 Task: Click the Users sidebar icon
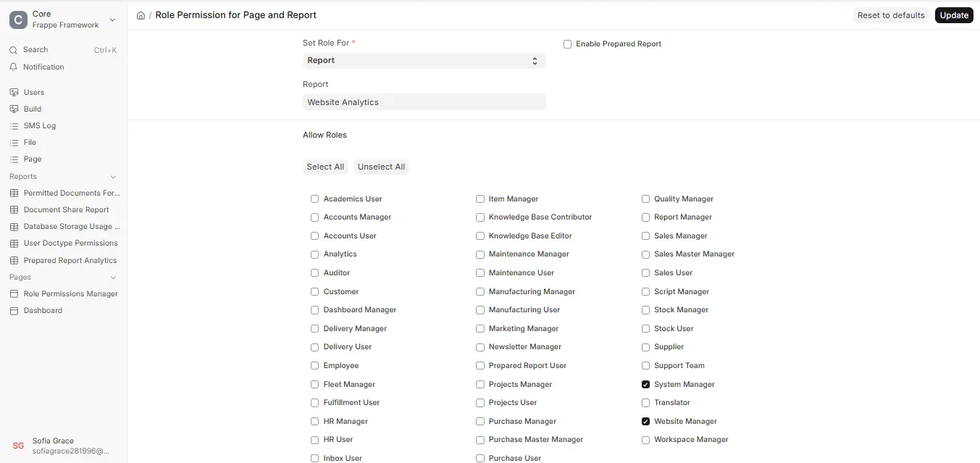coord(14,92)
